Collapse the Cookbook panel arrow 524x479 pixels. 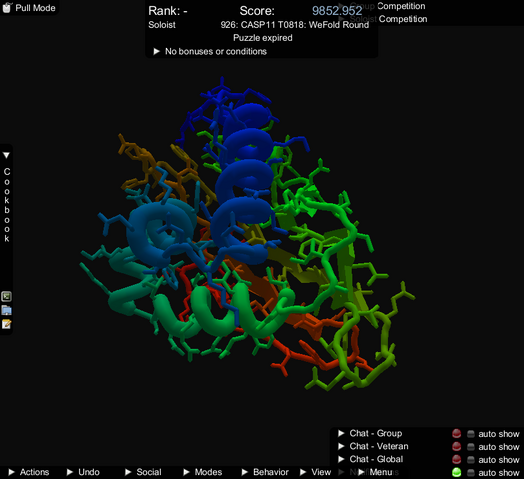pos(6,155)
